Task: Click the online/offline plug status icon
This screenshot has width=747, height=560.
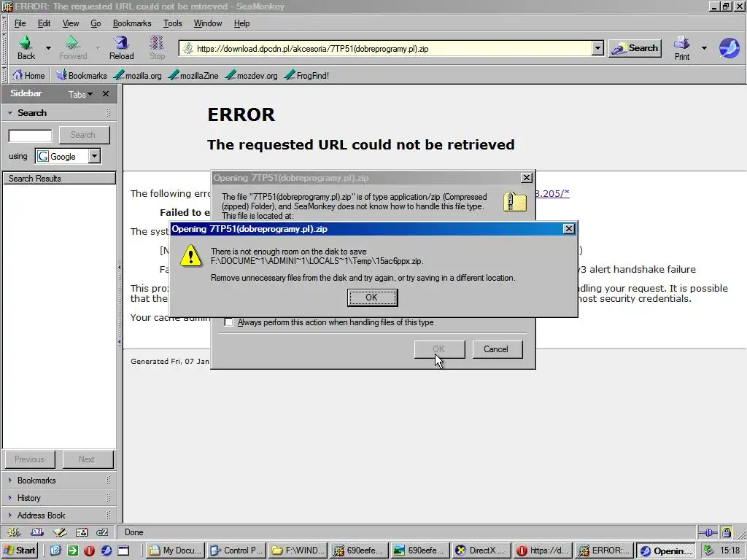Action: click(x=708, y=532)
